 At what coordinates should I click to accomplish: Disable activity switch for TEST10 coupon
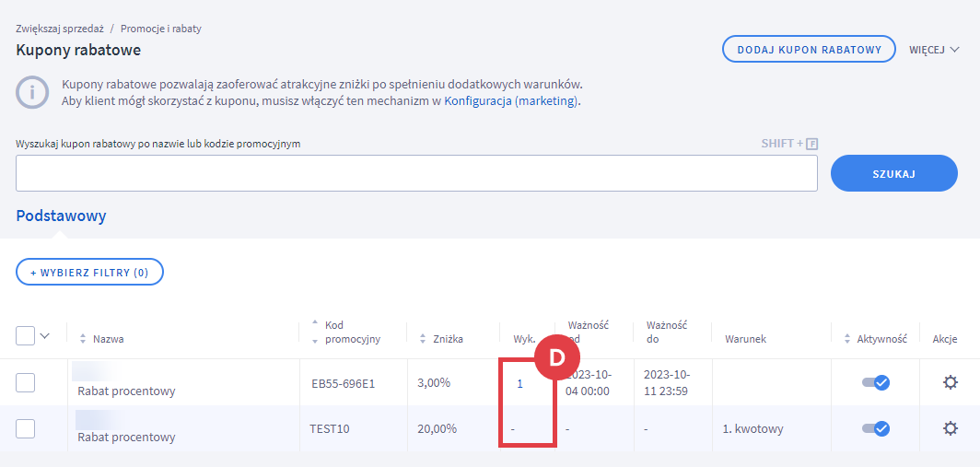pyautogui.click(x=876, y=428)
